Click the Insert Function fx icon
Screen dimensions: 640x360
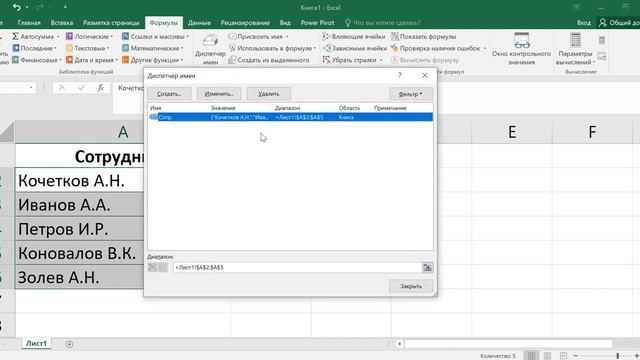tap(100, 88)
